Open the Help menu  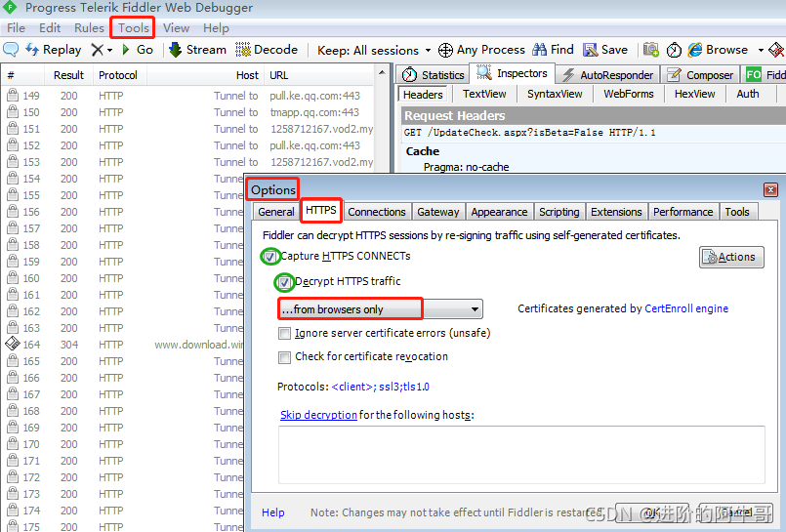[216, 28]
